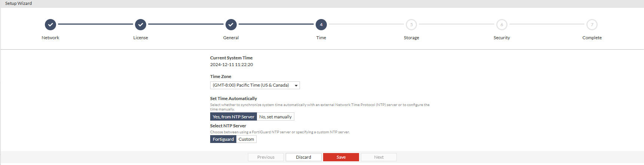Click the Network step checkmark icon
Screen dimensions: 644x165
[50, 25]
